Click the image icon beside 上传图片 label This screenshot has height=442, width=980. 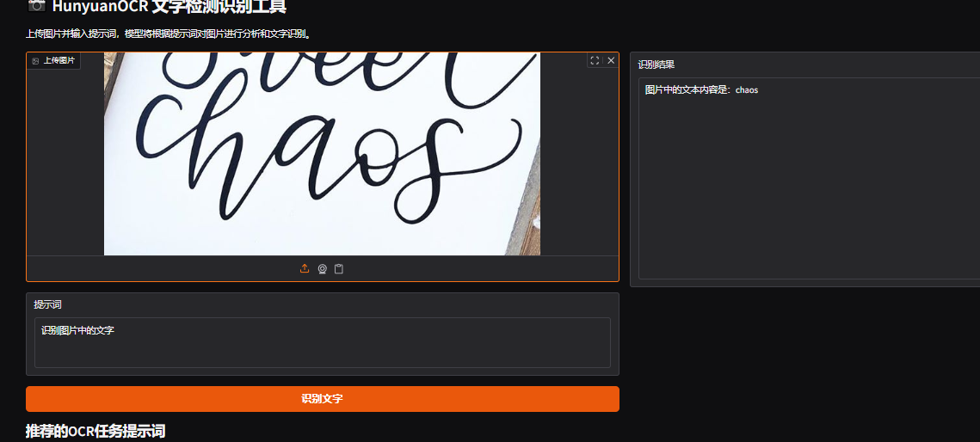[x=36, y=62]
